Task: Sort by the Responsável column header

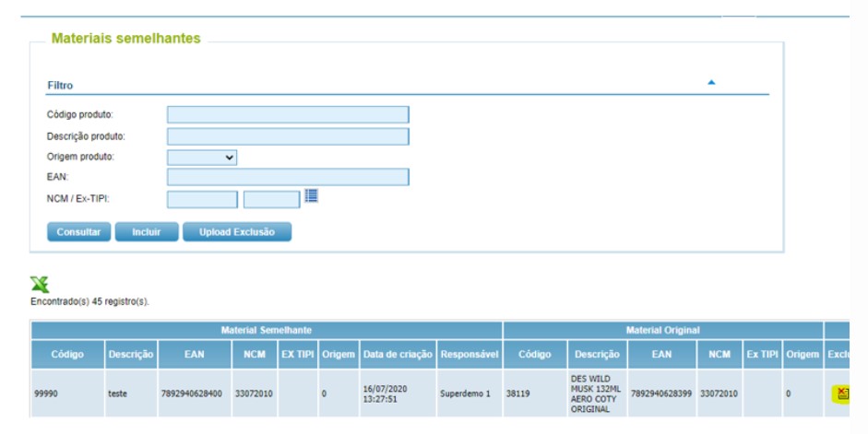Action: (x=470, y=355)
